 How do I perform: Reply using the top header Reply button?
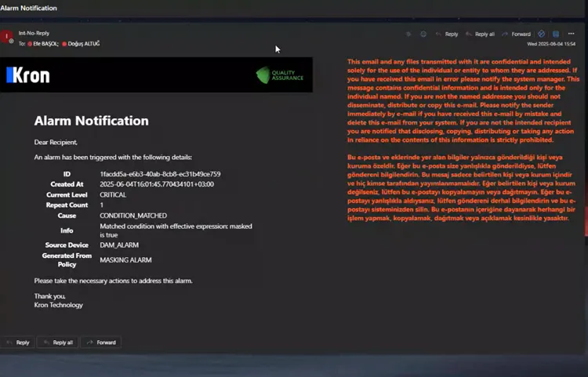tap(447, 34)
